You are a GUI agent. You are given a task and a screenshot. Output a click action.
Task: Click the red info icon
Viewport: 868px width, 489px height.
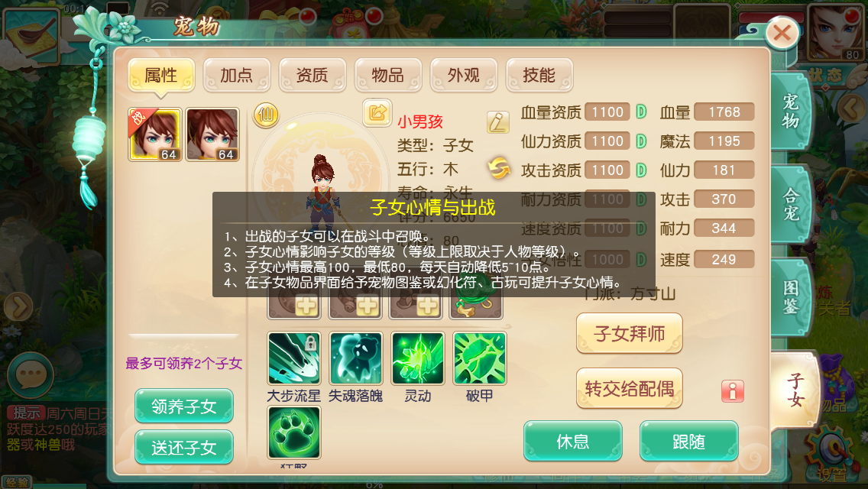tap(732, 391)
